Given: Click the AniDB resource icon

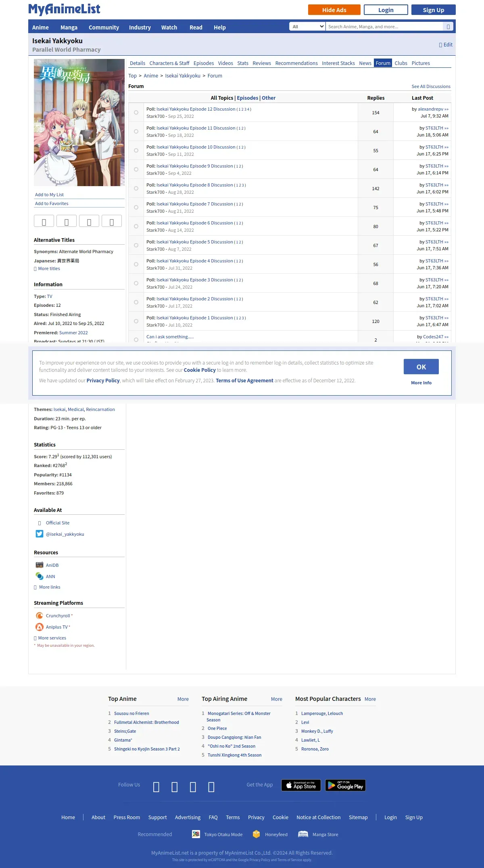Looking at the screenshot, I should [x=40, y=565].
